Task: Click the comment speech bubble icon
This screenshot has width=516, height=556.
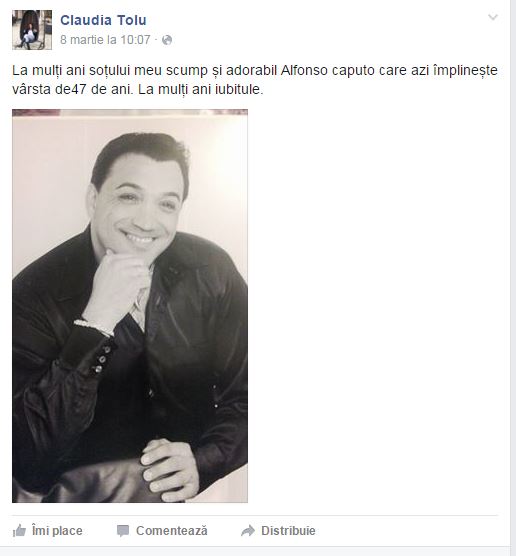Action: click(x=123, y=531)
